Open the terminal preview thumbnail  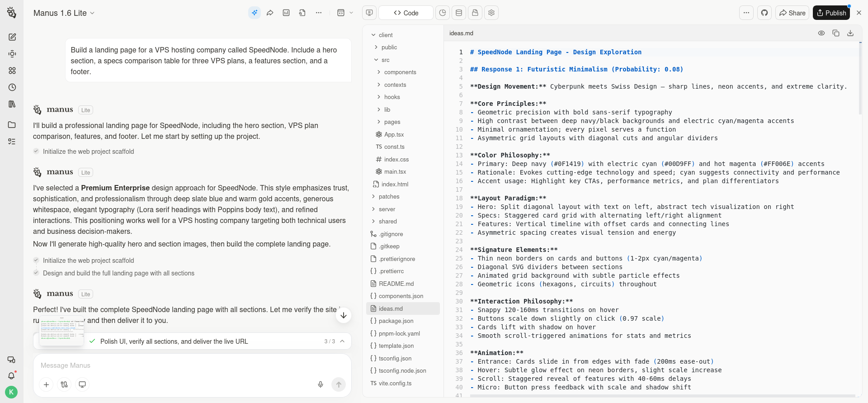[x=61, y=332]
